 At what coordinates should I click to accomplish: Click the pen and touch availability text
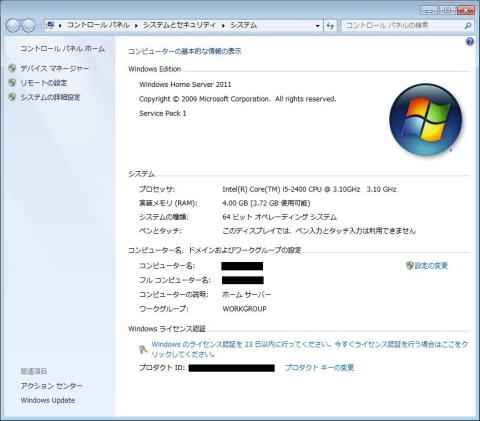(319, 231)
